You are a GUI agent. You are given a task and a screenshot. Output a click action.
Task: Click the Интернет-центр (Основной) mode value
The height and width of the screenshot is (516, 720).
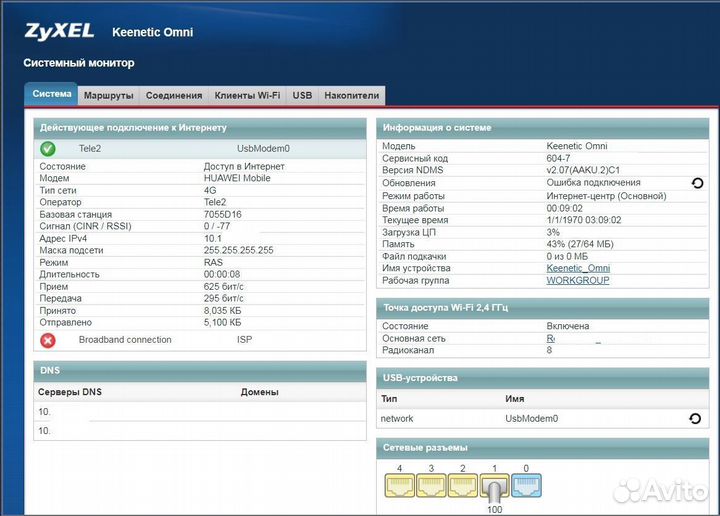(x=606, y=196)
